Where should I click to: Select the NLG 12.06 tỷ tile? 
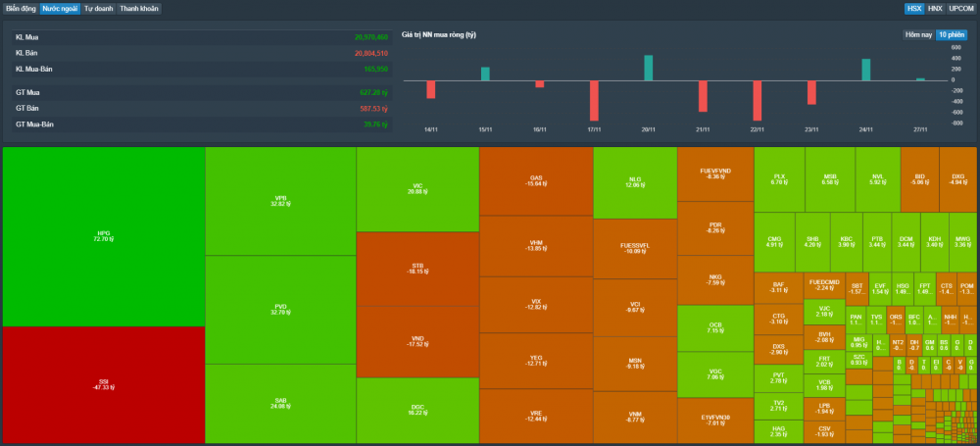point(635,182)
